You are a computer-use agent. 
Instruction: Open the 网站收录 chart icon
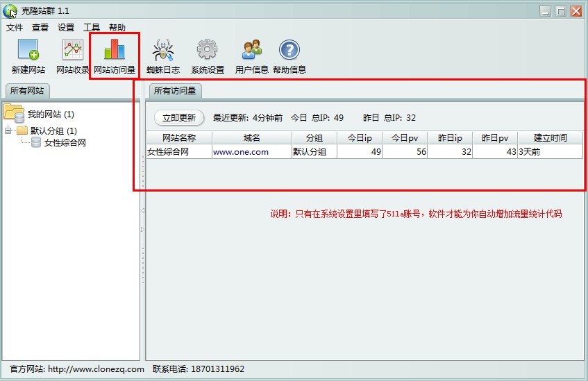pyautogui.click(x=73, y=49)
